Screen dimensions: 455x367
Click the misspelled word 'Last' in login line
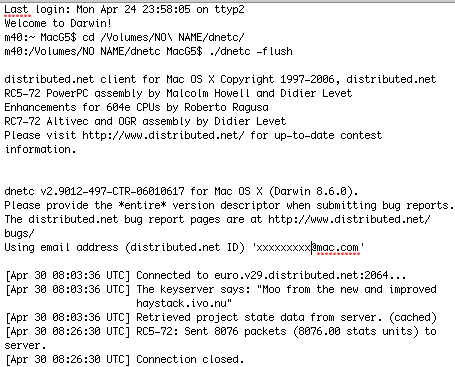point(17,10)
